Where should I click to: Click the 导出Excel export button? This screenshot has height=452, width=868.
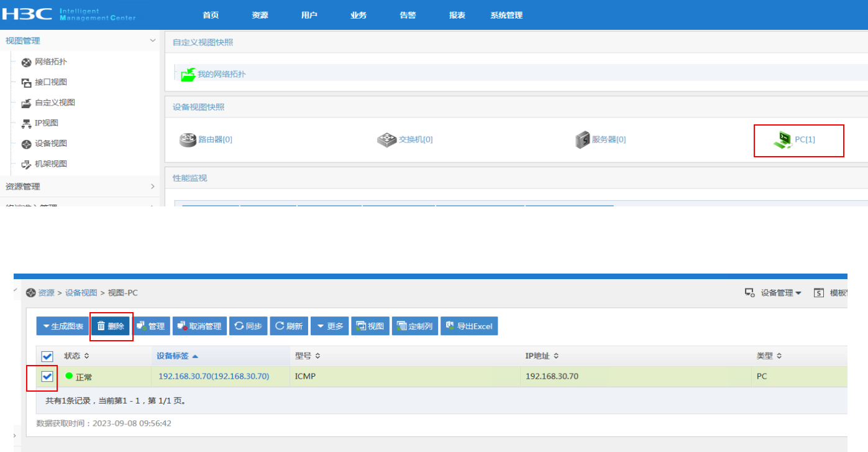click(469, 326)
